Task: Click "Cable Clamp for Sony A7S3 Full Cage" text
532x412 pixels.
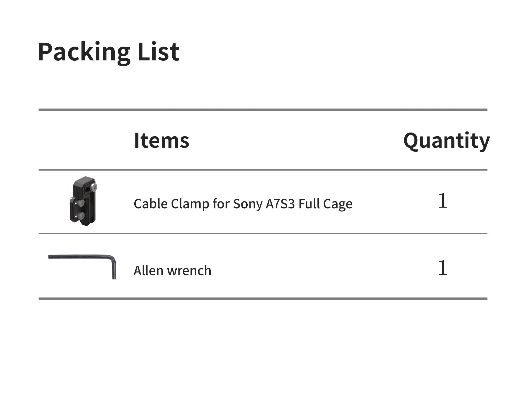Action: pyautogui.click(x=243, y=204)
